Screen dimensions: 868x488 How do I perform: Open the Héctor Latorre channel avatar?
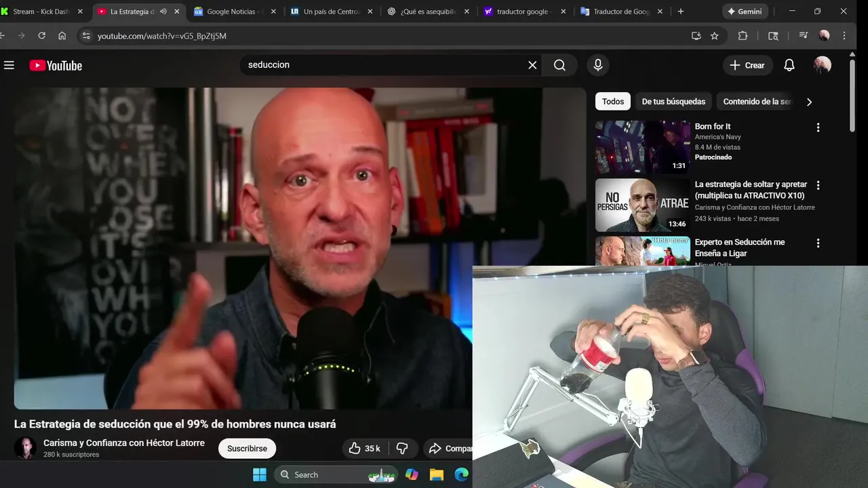pos(26,448)
